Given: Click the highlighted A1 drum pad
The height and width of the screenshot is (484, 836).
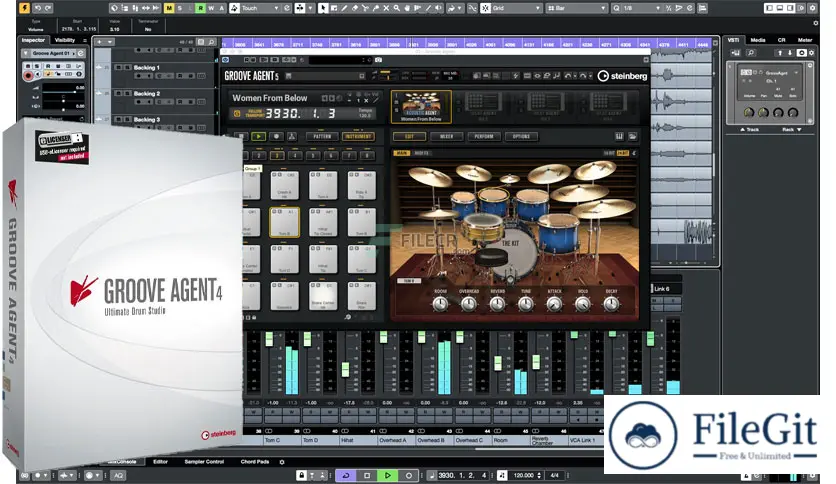Looking at the screenshot, I should pos(284,222).
